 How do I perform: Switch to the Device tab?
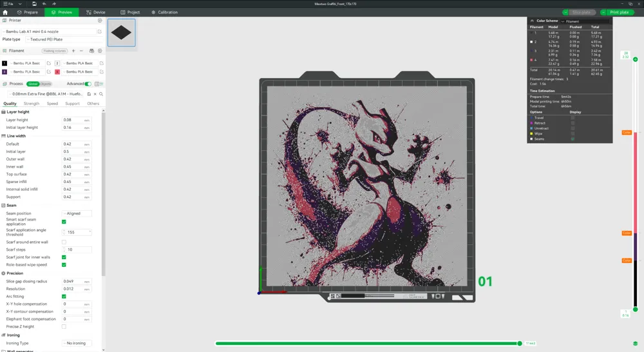click(96, 12)
